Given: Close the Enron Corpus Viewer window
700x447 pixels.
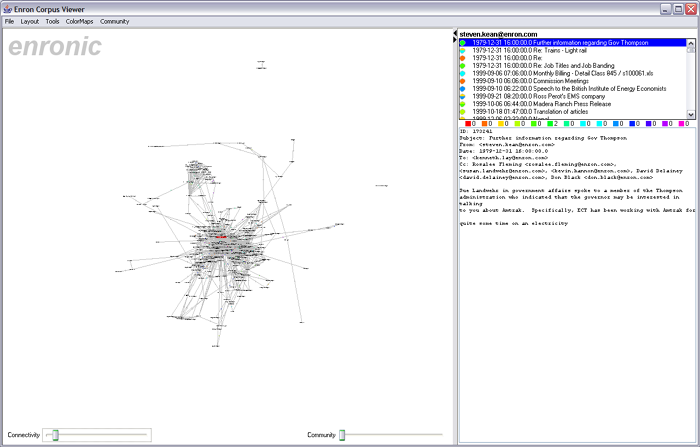Looking at the screenshot, I should (691, 9).
